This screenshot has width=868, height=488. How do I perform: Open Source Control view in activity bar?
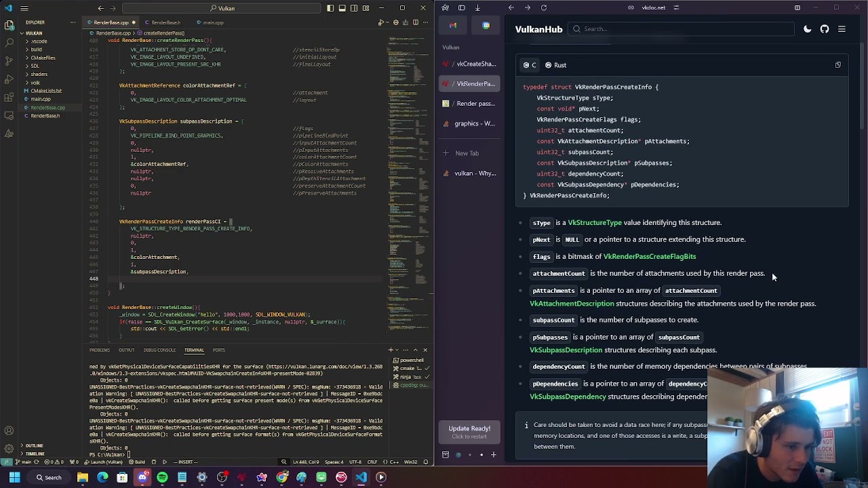pos(9,62)
